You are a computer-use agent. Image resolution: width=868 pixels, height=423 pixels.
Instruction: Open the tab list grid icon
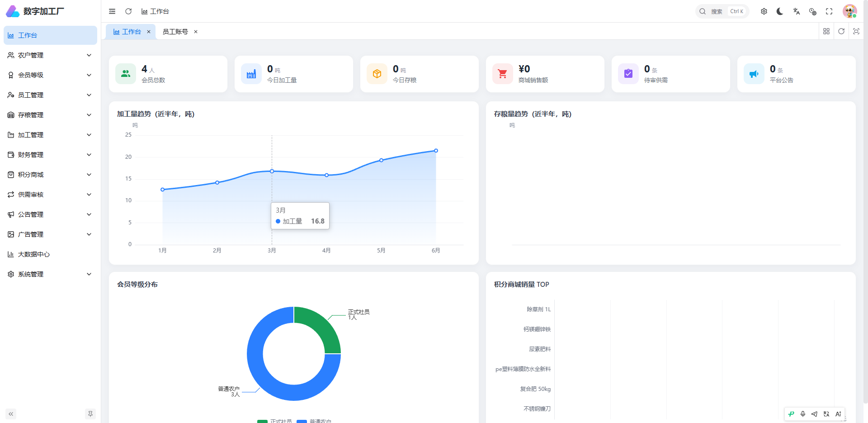click(x=826, y=31)
